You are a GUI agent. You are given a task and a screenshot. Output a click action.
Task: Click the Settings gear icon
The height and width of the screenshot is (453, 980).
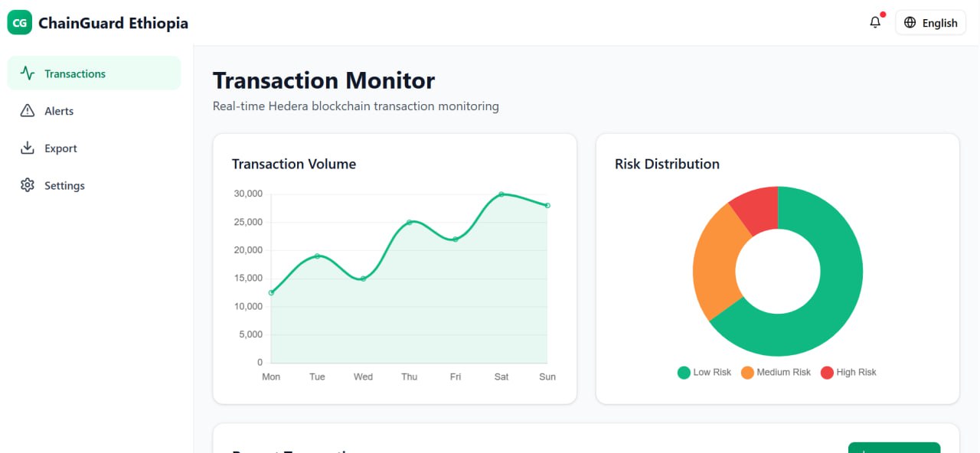[28, 185]
